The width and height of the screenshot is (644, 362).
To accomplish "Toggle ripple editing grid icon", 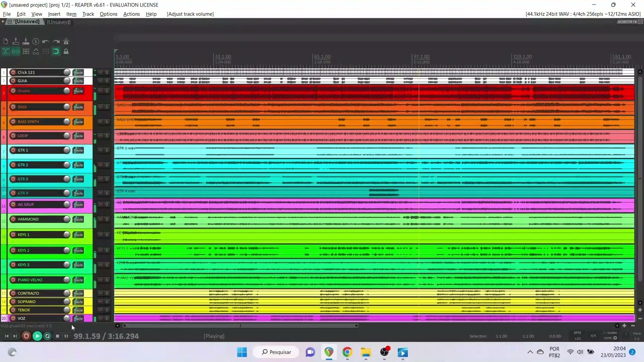I will pos(26,51).
